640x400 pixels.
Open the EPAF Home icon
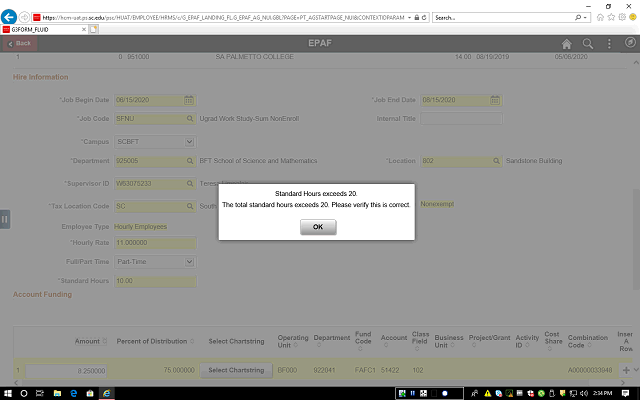tap(566, 44)
